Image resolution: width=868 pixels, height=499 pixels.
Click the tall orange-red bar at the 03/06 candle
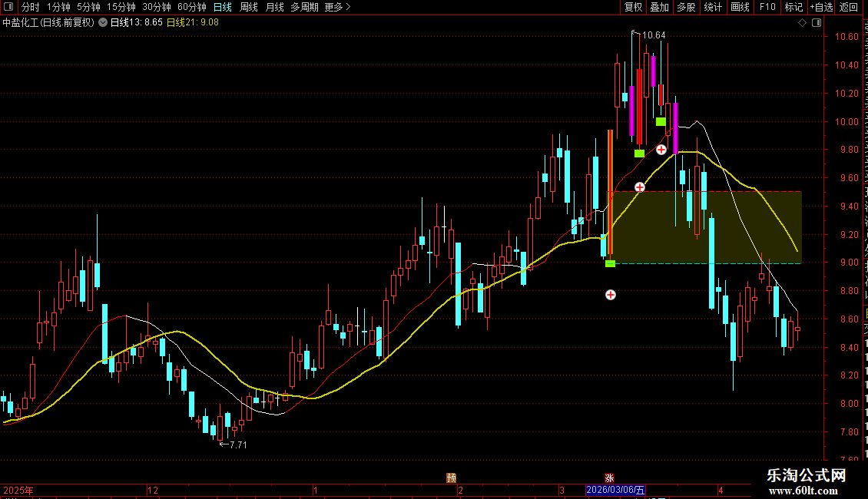click(610, 192)
